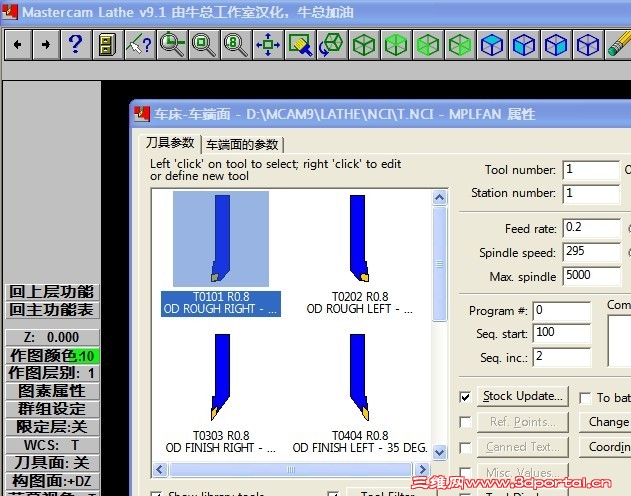Select tool T0101 OD ROUGH RIGHT thumbnail
Screen dimensions: 631x496
(221, 239)
